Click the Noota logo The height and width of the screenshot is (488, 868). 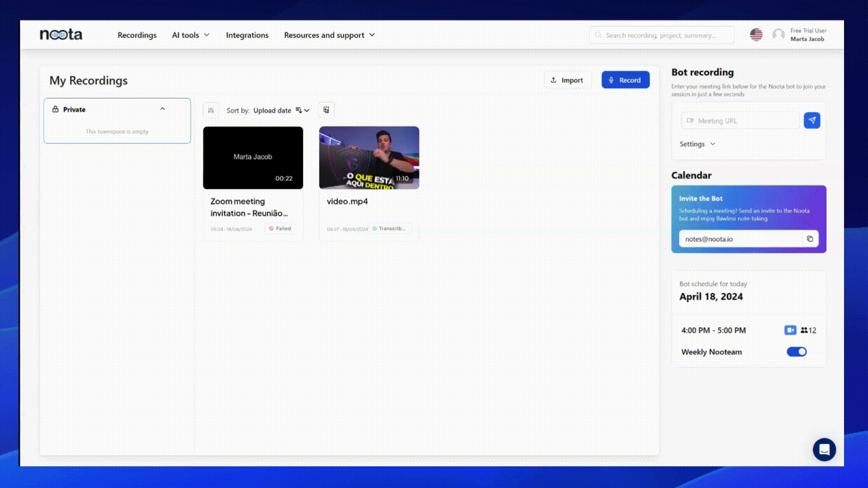point(61,34)
